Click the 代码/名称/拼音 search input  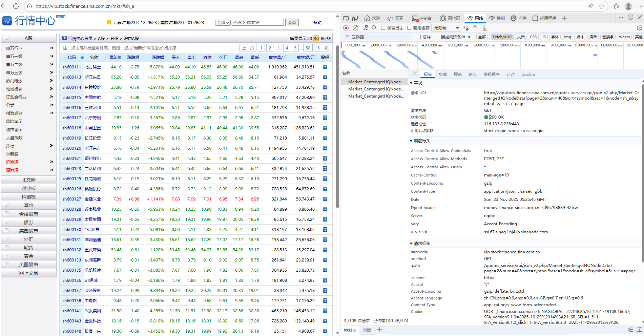coord(258,22)
